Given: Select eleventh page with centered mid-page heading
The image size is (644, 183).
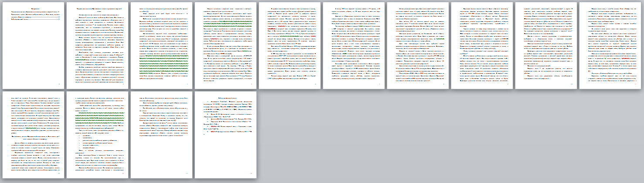Looking at the screenshot, I should pyautogui.click(x=33, y=135).
